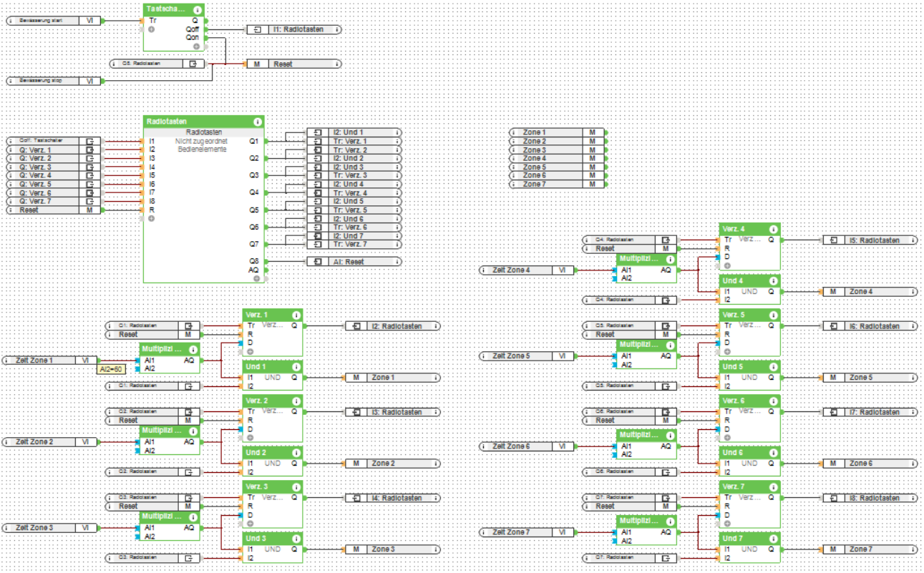Viewport: 924px width, 573px height.
Task: Click the info icon on the Und 4 block
Action: (773, 281)
